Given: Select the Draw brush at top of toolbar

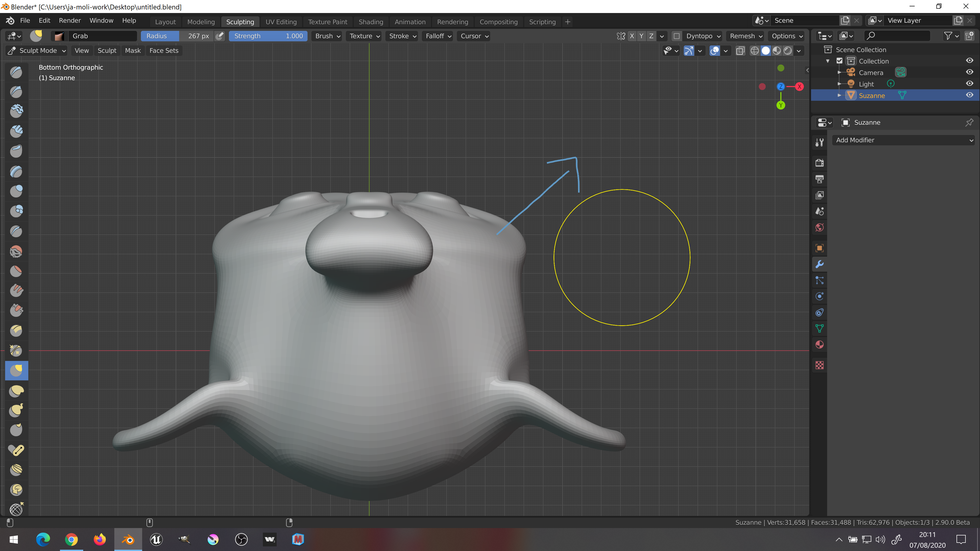Looking at the screenshot, I should click(x=16, y=72).
